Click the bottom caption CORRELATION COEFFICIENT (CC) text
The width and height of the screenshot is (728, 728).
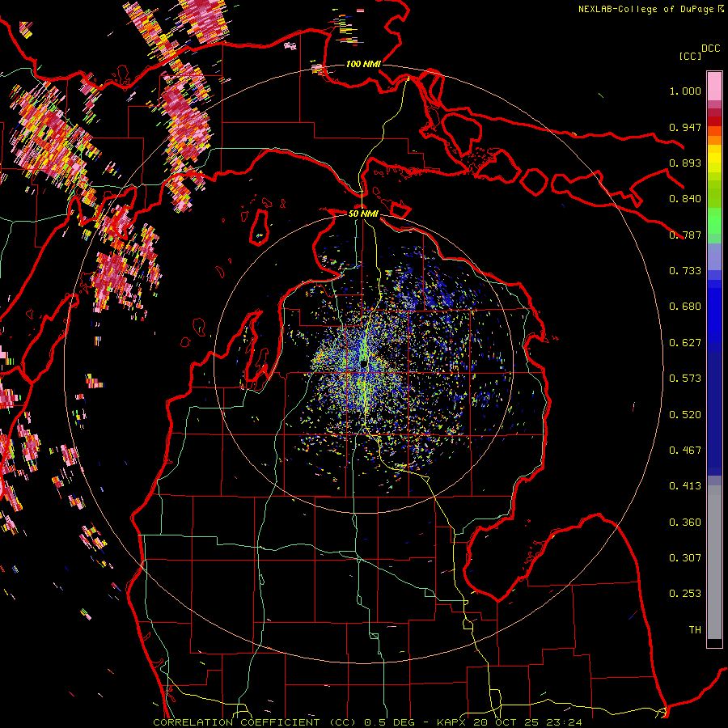click(255, 722)
